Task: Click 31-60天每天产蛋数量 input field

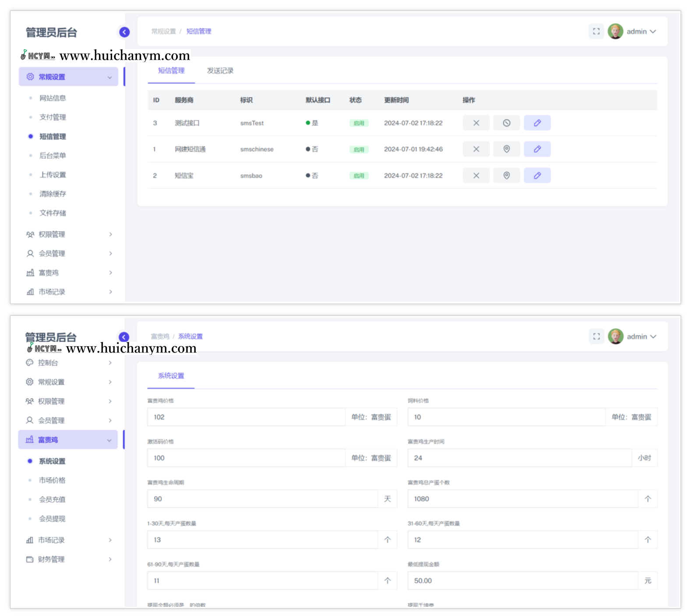Action: [x=523, y=540]
